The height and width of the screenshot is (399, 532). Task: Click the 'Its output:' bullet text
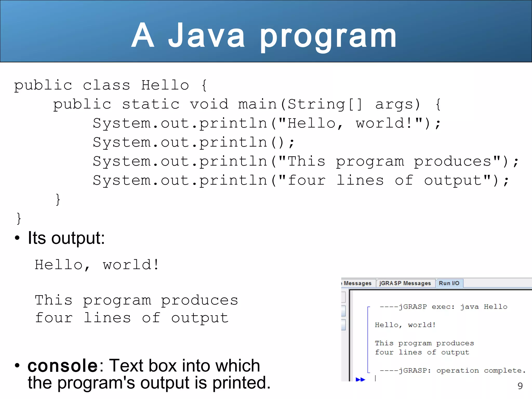pyautogui.click(x=66, y=238)
